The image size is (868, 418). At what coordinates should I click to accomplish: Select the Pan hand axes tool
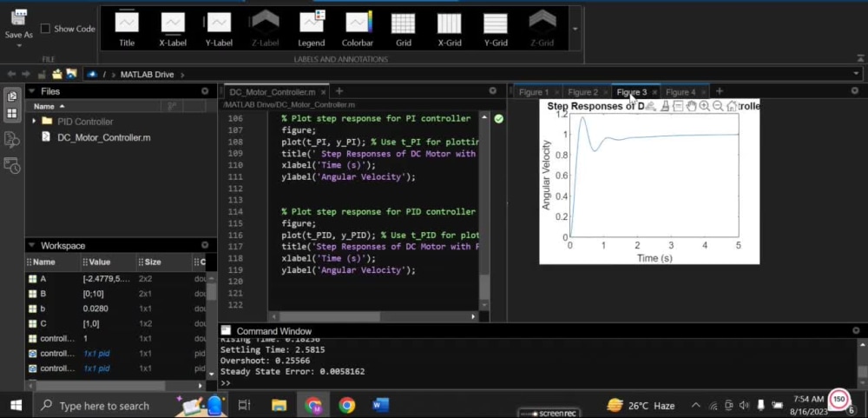pos(692,106)
